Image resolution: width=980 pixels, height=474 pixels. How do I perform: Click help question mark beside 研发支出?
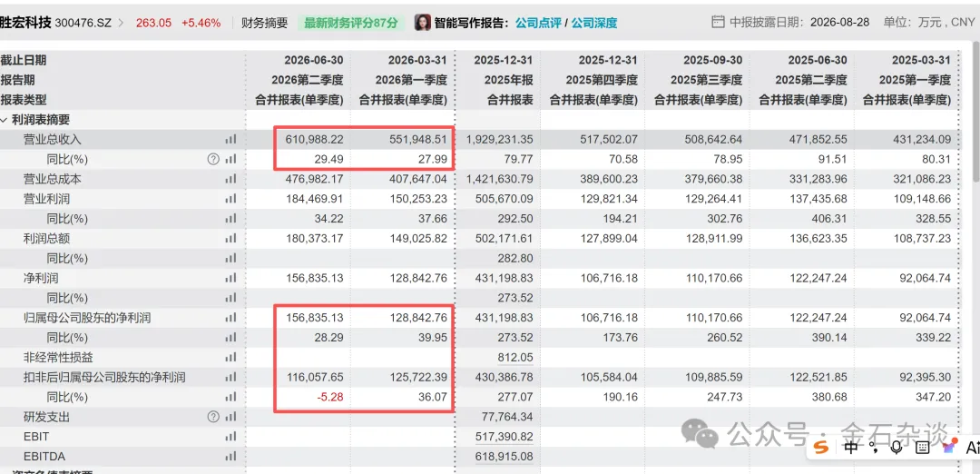213,417
